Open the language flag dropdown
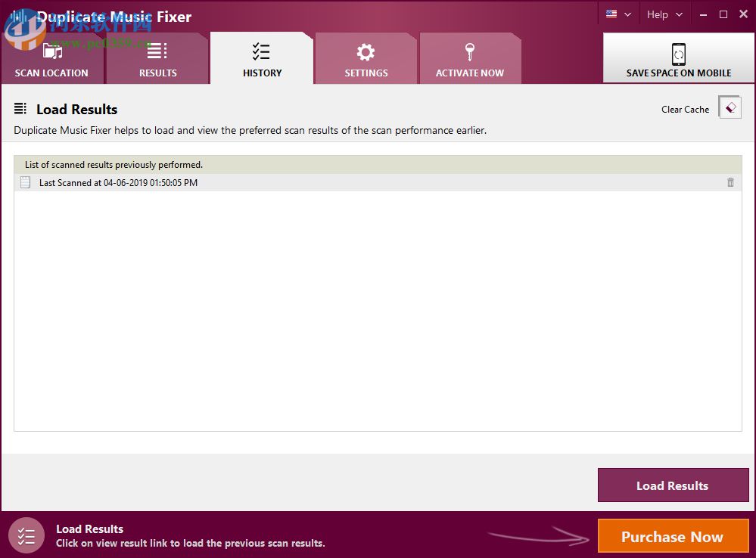 click(x=618, y=14)
